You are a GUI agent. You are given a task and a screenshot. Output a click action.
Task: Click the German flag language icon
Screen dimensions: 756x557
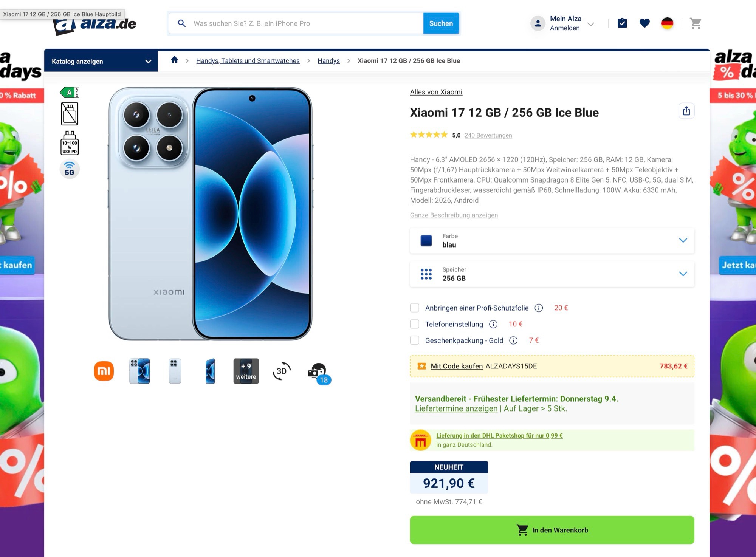pos(667,23)
